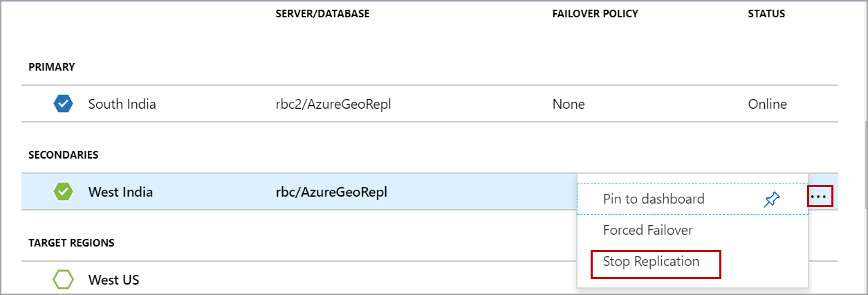
Task: Click the green West India secondary hexagon icon
Action: click(64, 192)
